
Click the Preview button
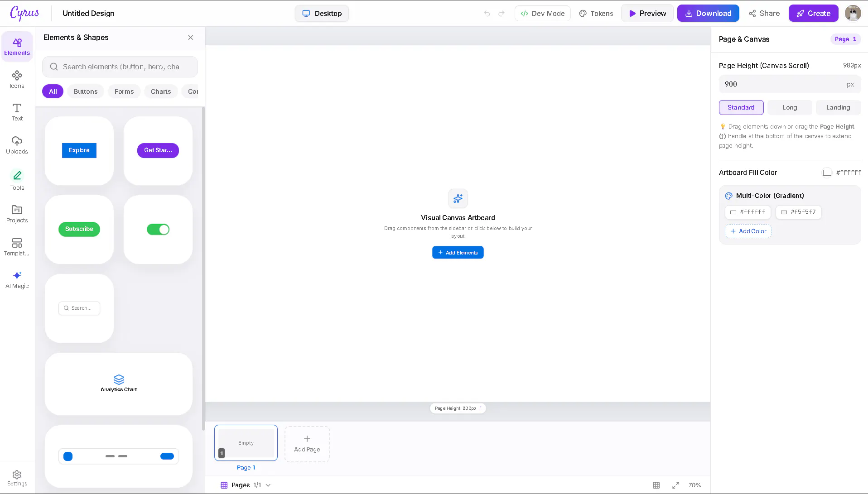point(647,14)
